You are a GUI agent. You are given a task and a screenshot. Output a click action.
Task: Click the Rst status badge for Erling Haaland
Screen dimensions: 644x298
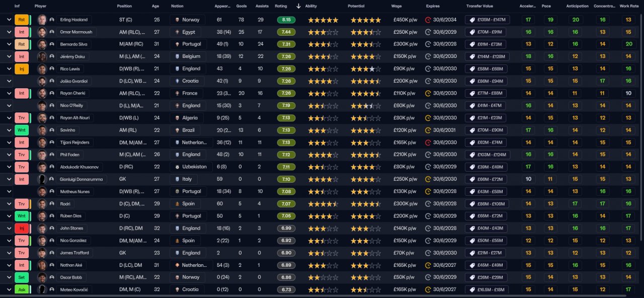point(22,20)
